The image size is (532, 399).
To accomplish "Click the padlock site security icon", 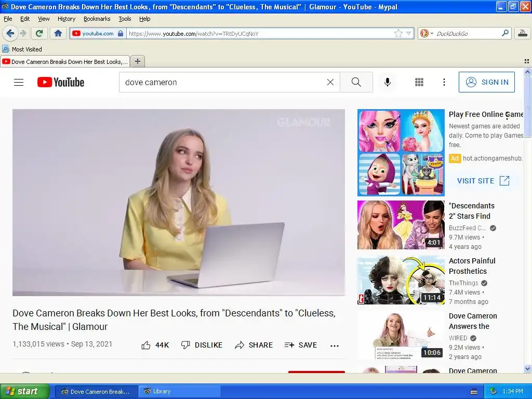I will [x=121, y=33].
